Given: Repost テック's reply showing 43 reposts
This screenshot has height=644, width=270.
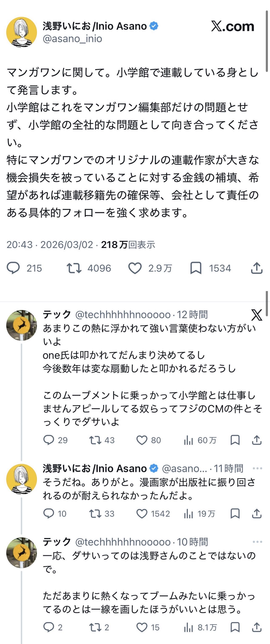Looking at the screenshot, I should [95, 440].
